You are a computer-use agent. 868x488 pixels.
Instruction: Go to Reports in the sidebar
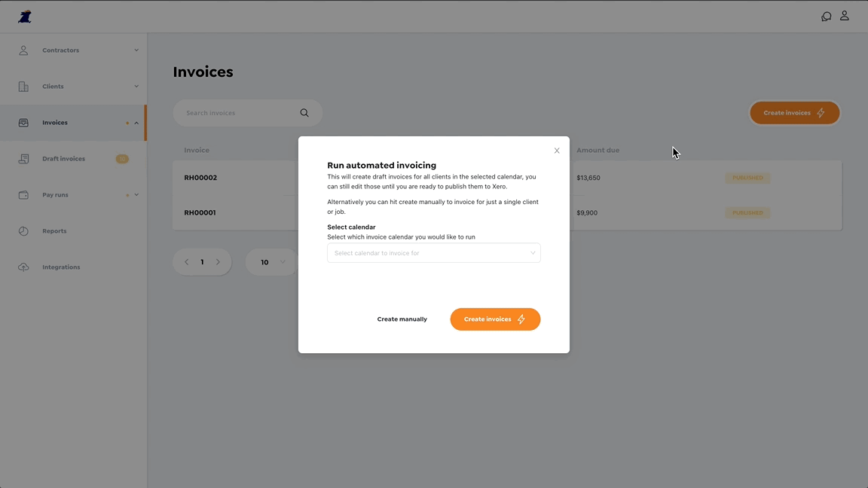[x=54, y=231]
